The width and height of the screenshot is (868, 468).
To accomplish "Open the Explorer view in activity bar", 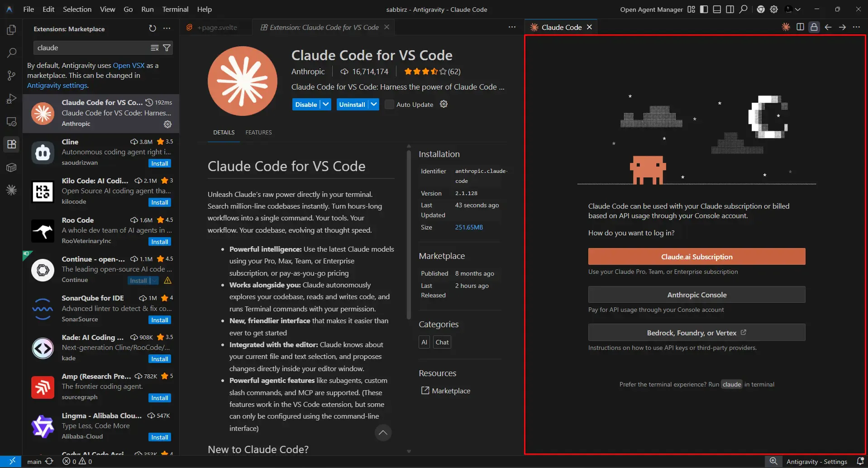I will 11,30.
